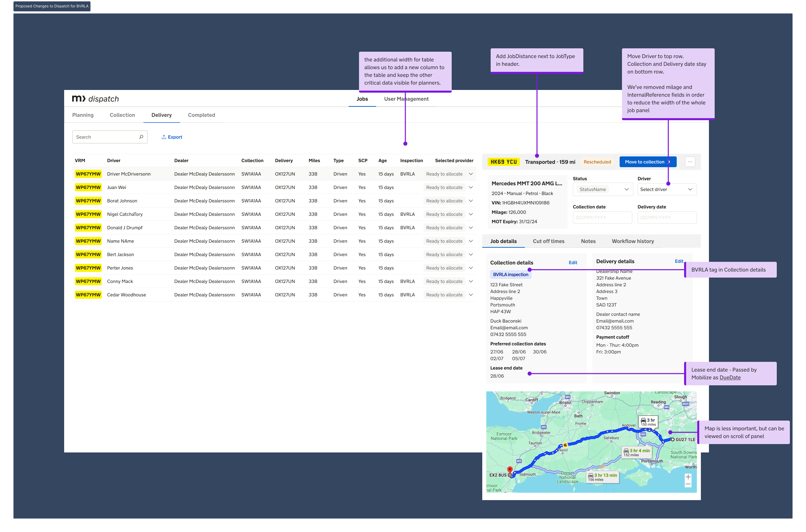This screenshot has height=532, width=806.
Task: Select the Delivery tab
Action: coord(162,115)
